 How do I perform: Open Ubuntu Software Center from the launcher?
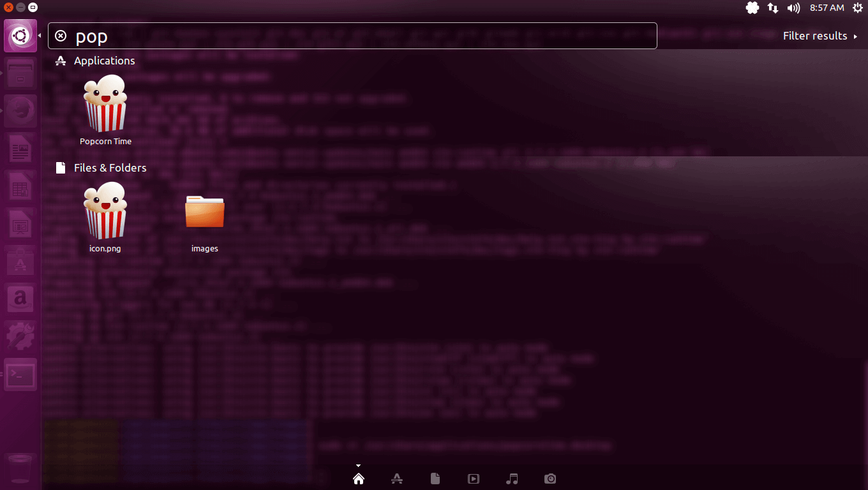tap(20, 262)
